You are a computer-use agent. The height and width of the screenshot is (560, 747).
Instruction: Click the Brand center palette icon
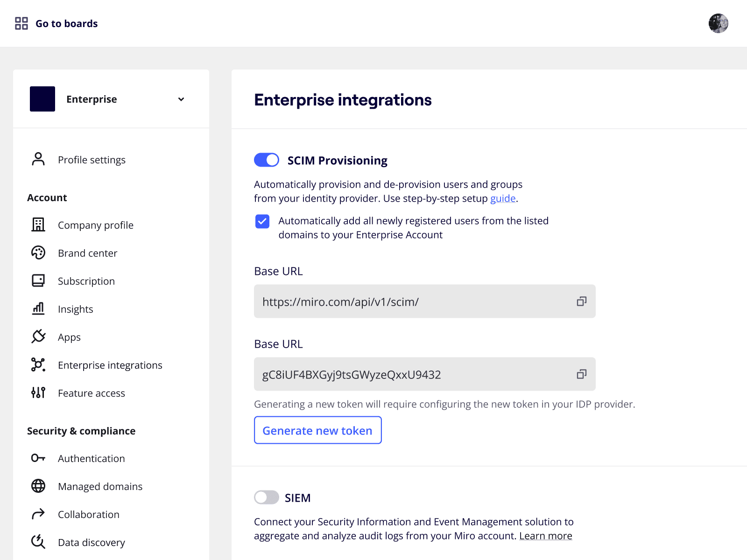[x=38, y=253]
